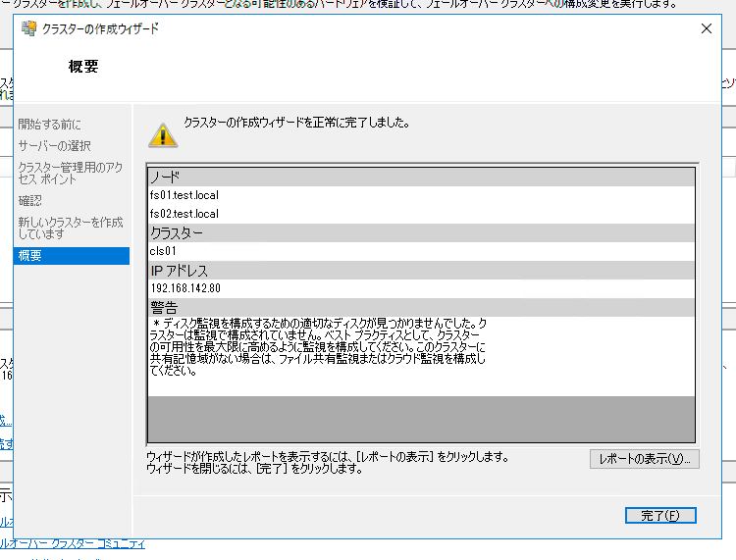The width and height of the screenshot is (736, 560).
Task: Select 新しいクラスターを作成しています step
Action: [x=71, y=228]
